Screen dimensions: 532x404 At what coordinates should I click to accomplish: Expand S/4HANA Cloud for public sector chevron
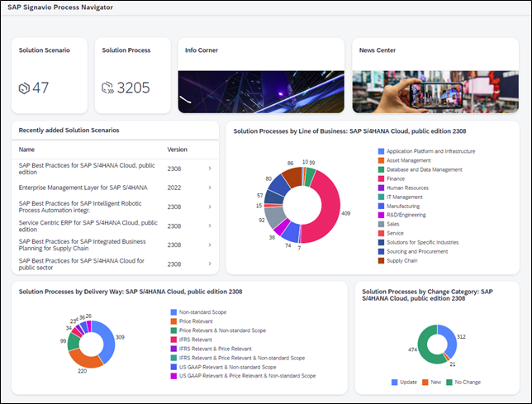click(x=210, y=264)
